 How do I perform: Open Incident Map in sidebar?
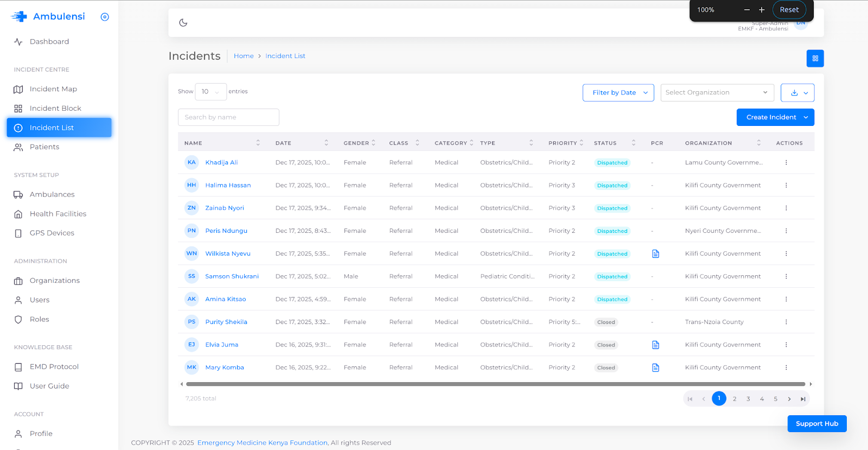pos(53,89)
